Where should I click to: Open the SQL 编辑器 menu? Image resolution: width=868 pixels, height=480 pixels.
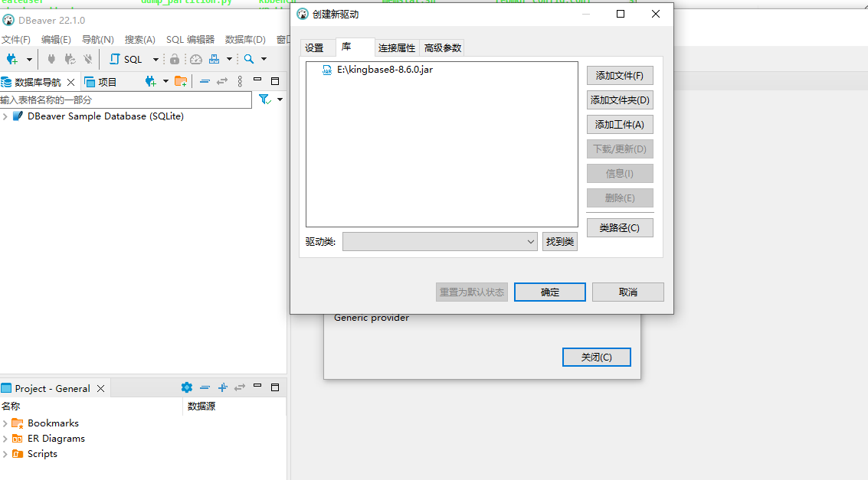click(191, 40)
